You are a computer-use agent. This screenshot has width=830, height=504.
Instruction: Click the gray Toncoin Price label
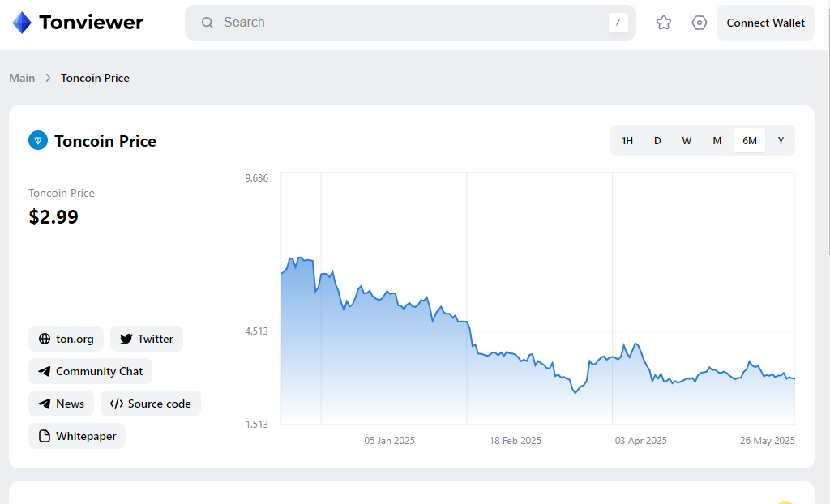pyautogui.click(x=62, y=193)
